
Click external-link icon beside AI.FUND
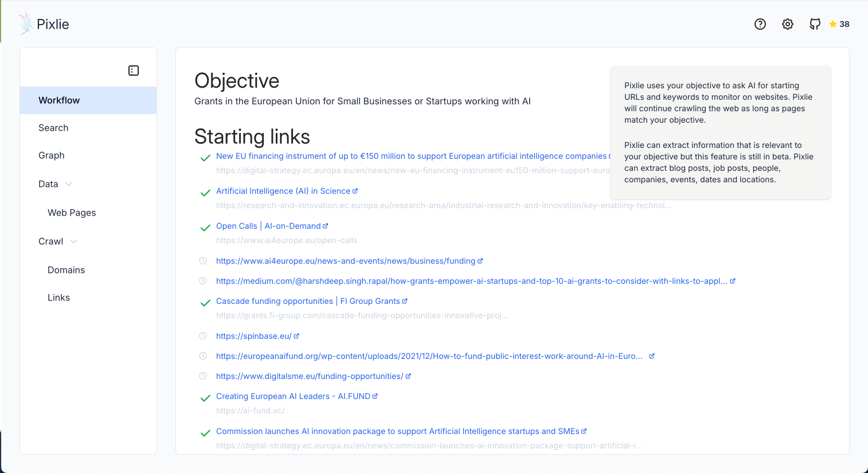coord(375,396)
